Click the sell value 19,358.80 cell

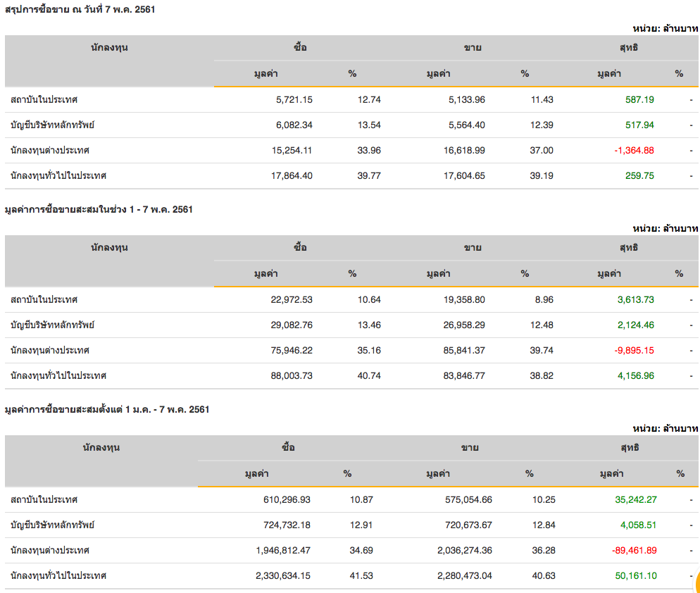click(461, 299)
